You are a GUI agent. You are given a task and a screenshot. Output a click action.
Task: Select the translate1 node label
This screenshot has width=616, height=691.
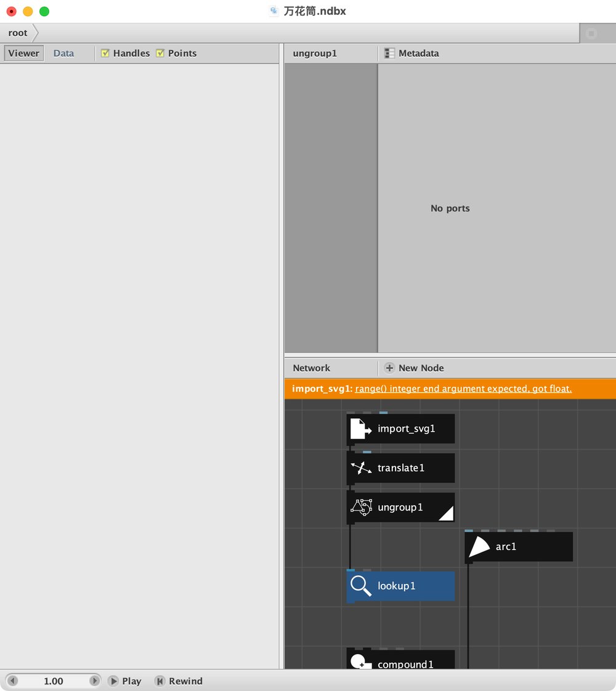tap(401, 467)
